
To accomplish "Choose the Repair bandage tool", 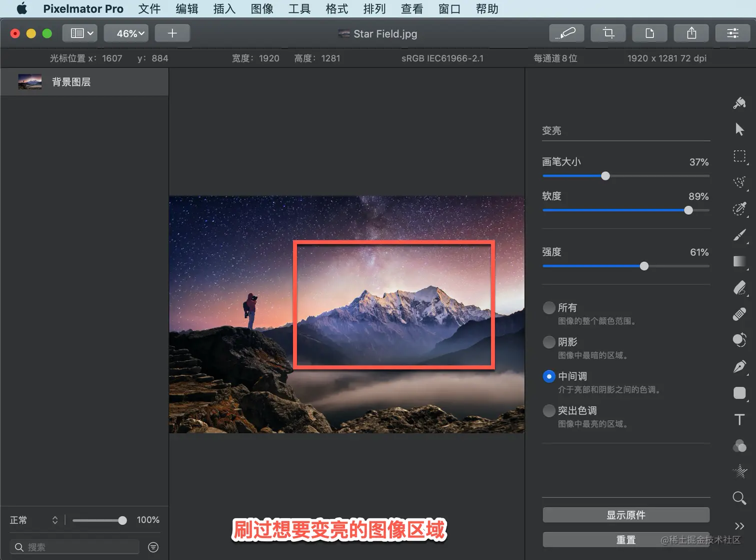I will [739, 314].
